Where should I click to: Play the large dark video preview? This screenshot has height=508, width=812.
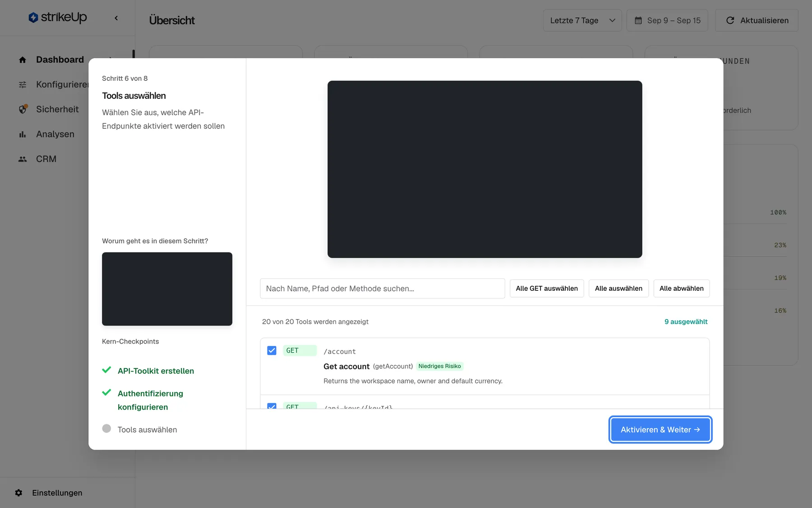tap(484, 169)
